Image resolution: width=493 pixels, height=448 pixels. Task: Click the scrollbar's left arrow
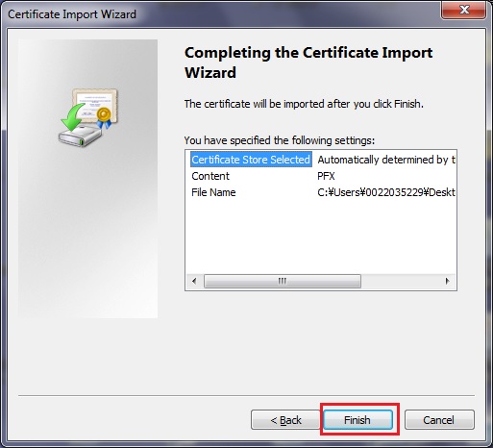194,281
